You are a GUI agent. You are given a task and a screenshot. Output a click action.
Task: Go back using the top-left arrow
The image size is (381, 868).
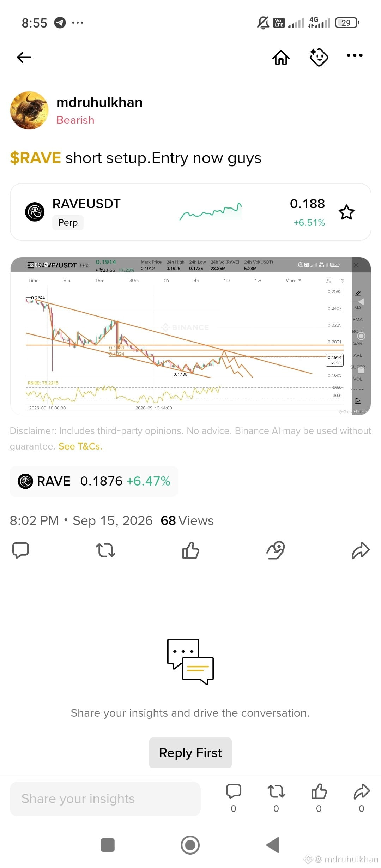point(24,57)
